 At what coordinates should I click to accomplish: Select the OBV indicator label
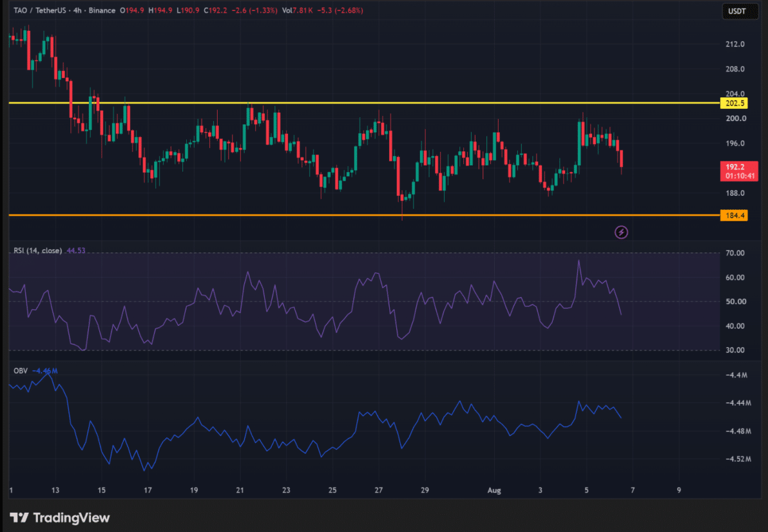pos(21,371)
